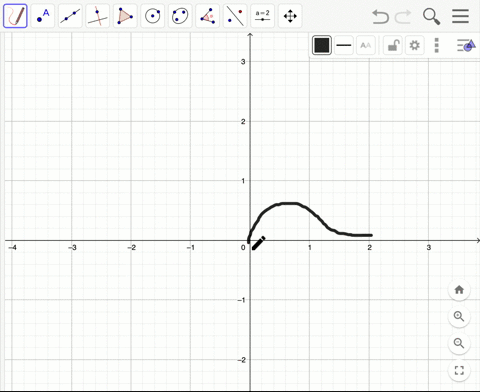Select the Angle measurement tool
Viewport: 480px width, 392px height.
(207, 16)
